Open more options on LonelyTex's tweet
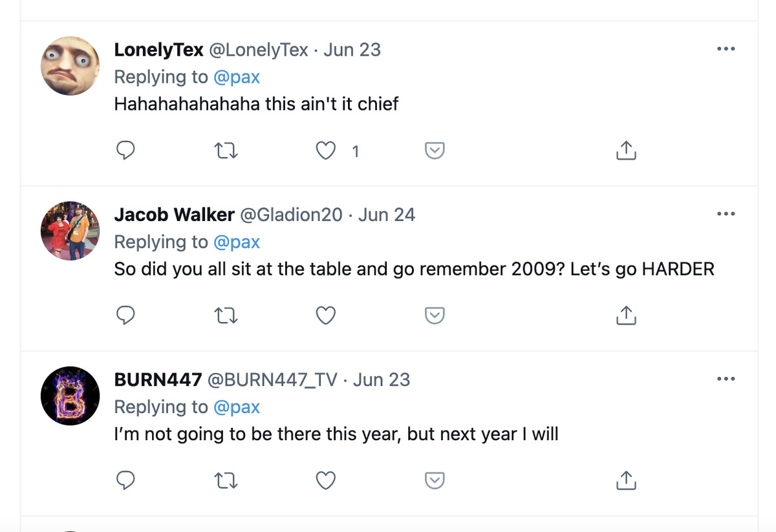776x532 pixels. pos(726,49)
